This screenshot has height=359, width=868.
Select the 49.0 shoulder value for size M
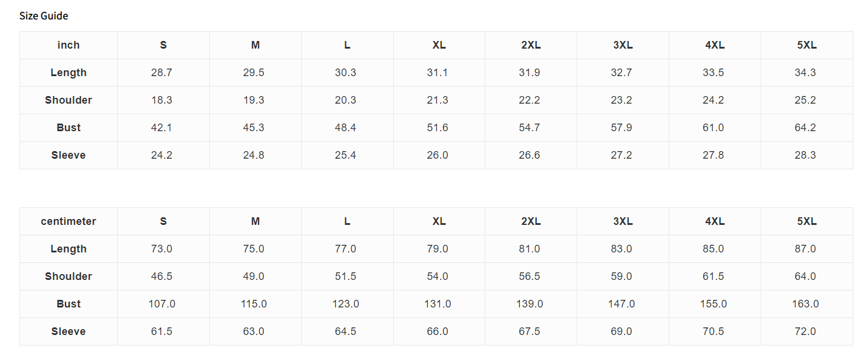(254, 276)
